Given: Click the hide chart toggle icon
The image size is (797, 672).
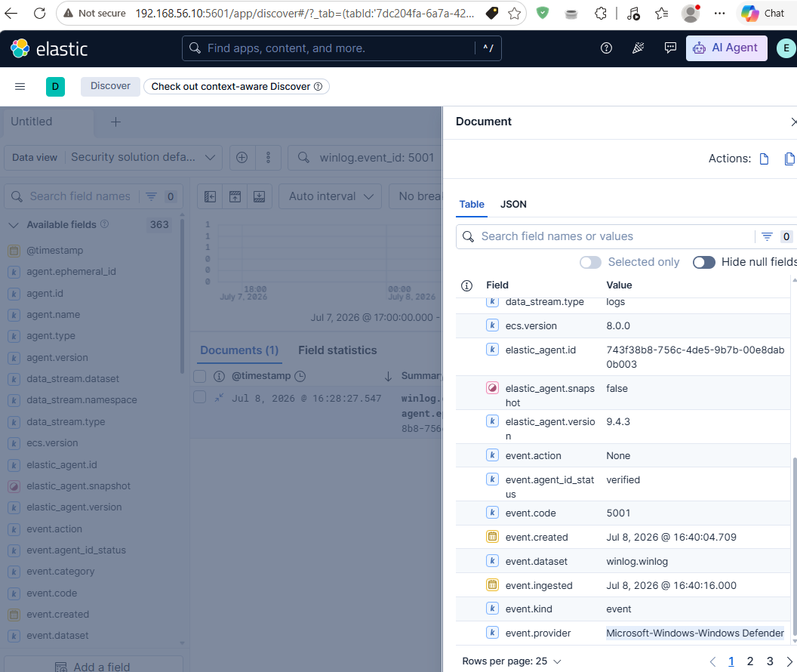Looking at the screenshot, I should (235, 196).
